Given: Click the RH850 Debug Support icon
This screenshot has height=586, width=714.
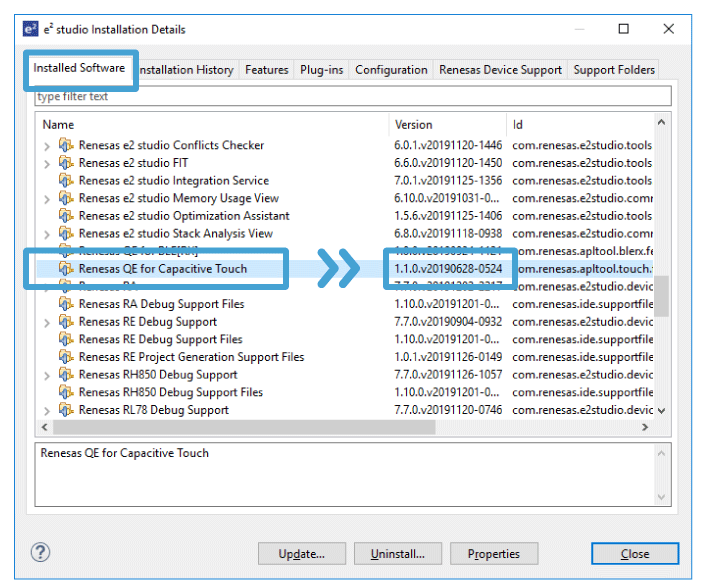Looking at the screenshot, I should coord(66,375).
